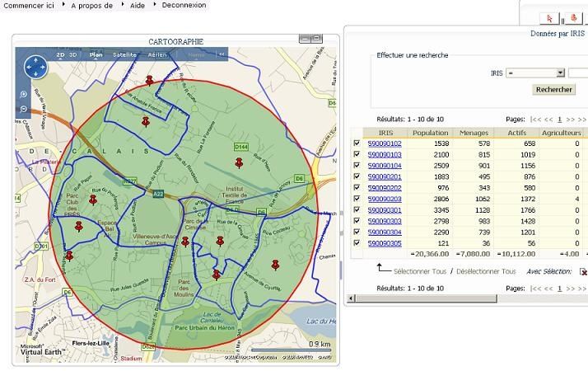Click the Menages value 1062
Screen dimensions: 588x371
pyautogui.click(x=483, y=199)
